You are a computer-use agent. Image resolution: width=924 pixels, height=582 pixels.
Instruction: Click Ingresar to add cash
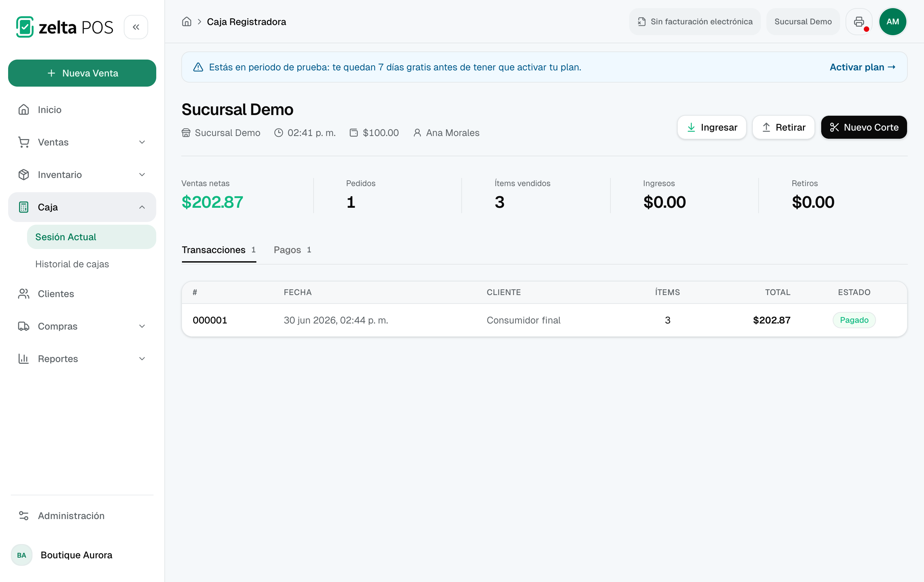coord(712,127)
